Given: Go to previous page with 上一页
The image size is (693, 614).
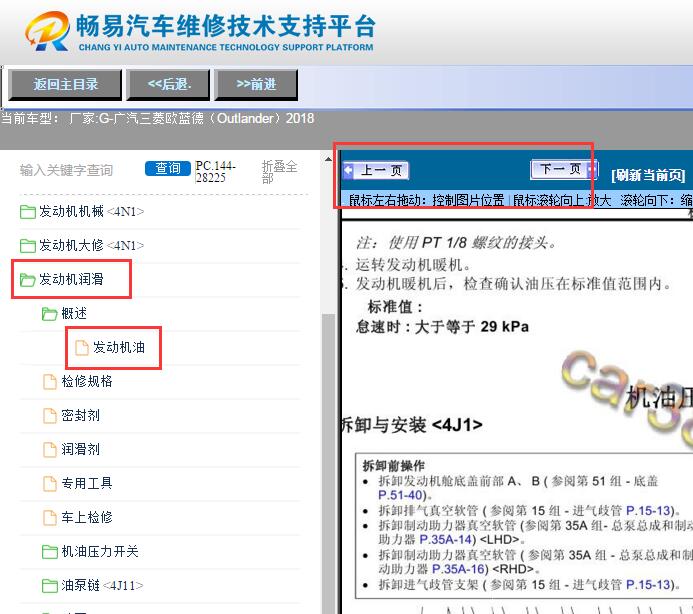Looking at the screenshot, I should click(376, 170).
